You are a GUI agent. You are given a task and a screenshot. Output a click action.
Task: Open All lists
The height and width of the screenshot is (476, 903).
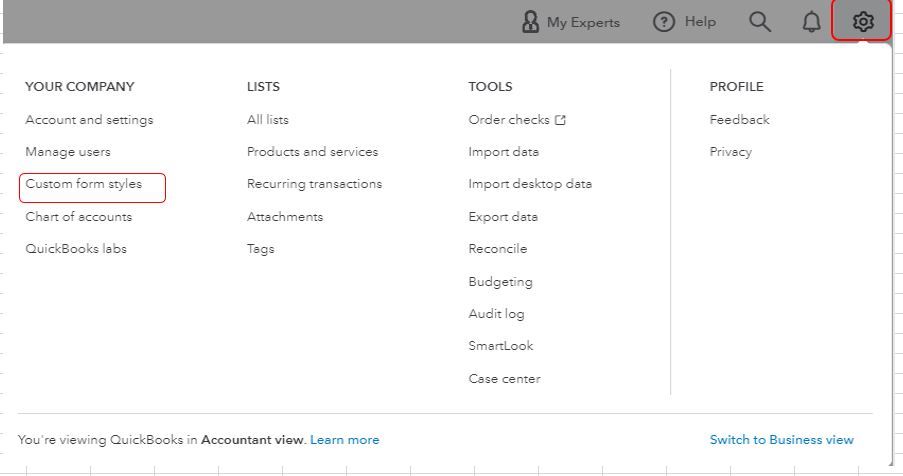[x=268, y=120]
